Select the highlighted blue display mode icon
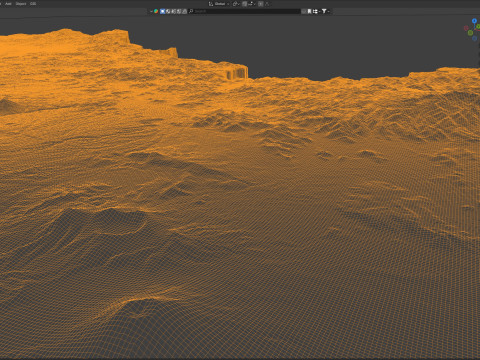 pos(162,11)
